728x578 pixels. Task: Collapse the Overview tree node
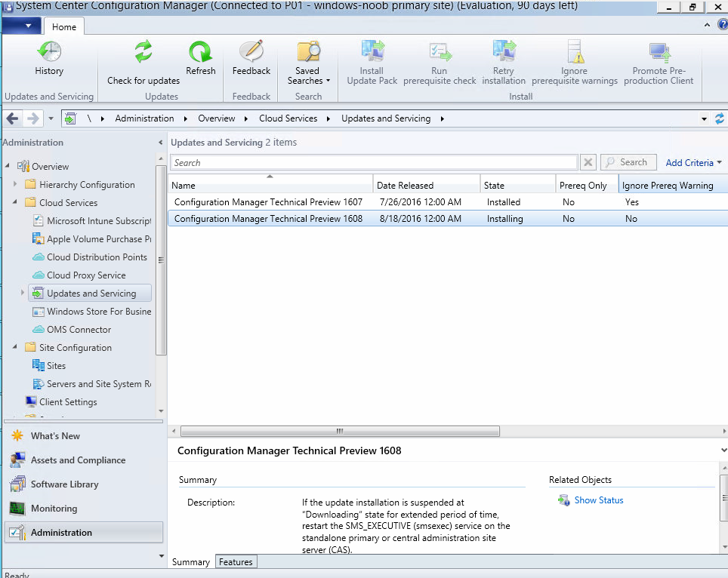click(x=8, y=165)
